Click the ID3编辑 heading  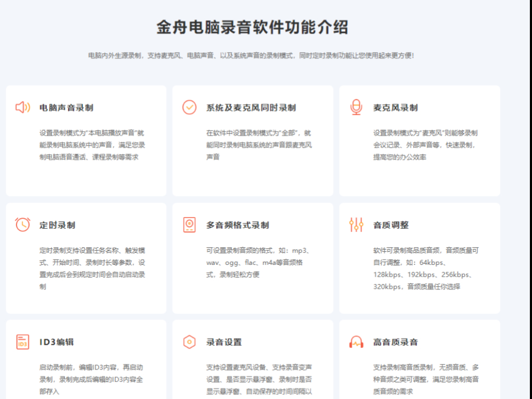[56, 342]
